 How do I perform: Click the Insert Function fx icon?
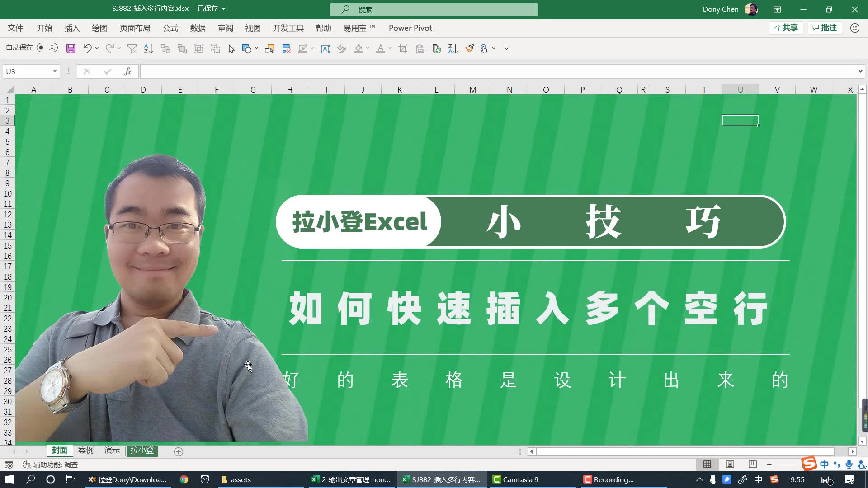(x=128, y=71)
